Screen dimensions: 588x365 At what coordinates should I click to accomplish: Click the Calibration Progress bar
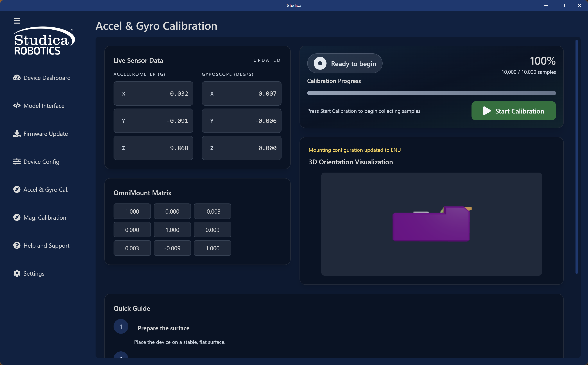(431, 93)
